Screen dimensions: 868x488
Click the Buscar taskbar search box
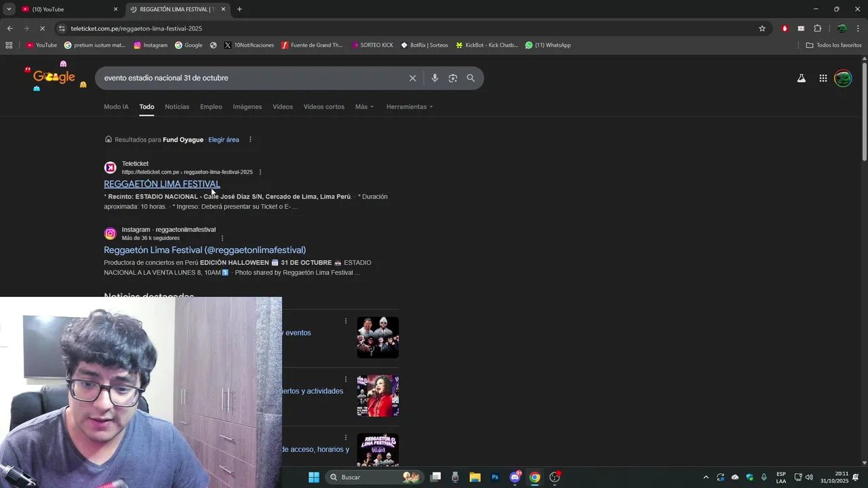point(374,477)
